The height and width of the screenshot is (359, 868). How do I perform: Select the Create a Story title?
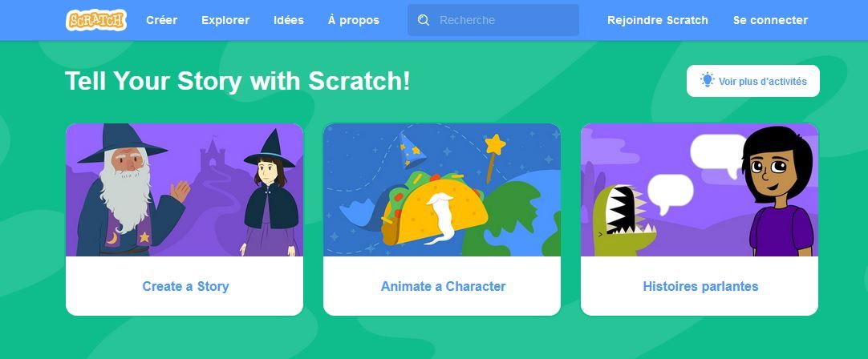185,287
